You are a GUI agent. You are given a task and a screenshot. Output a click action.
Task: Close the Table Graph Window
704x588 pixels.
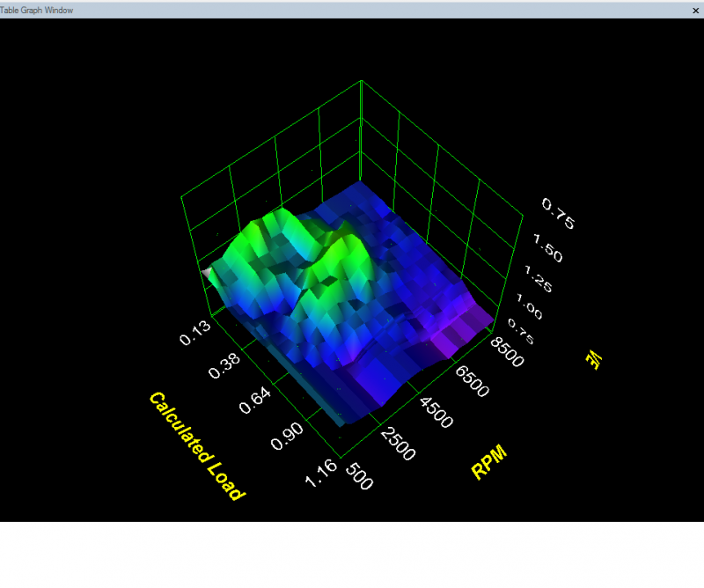click(x=695, y=11)
